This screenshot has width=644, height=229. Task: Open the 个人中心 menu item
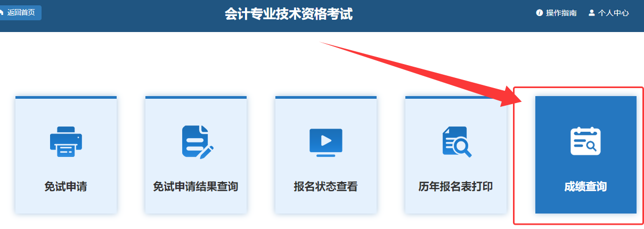tap(613, 13)
